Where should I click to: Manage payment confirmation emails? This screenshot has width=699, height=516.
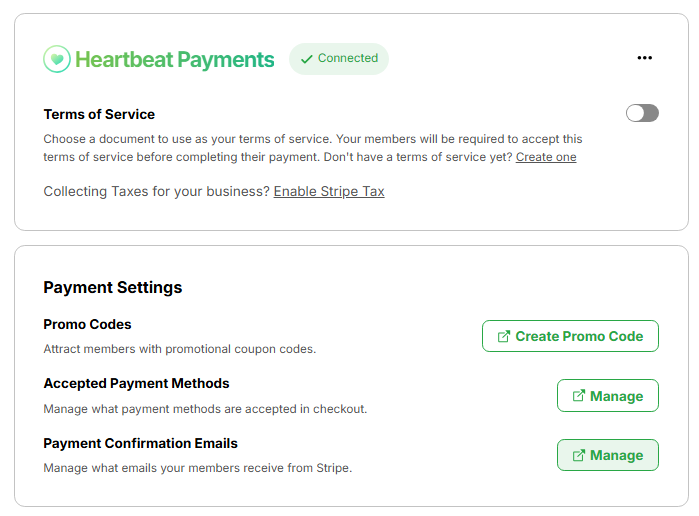(x=608, y=455)
